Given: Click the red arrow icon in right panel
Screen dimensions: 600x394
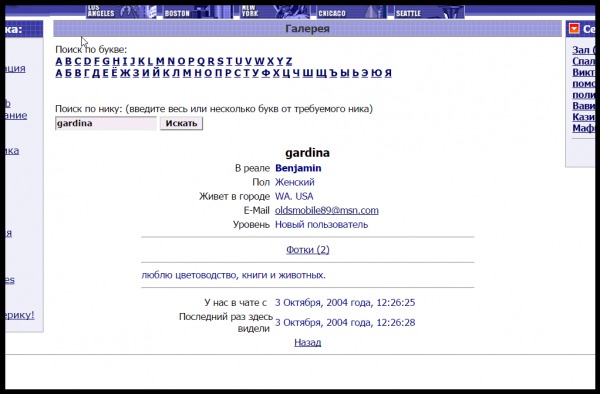Looking at the screenshot, I should [574, 29].
